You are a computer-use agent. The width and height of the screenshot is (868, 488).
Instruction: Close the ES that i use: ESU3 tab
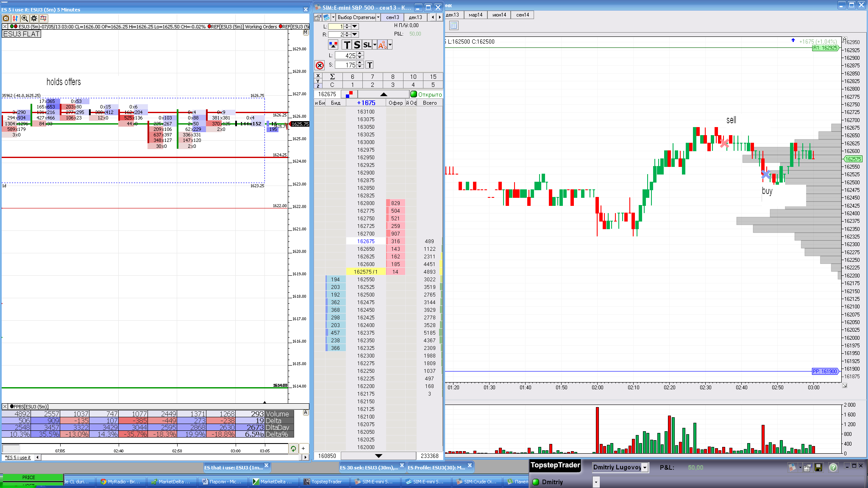pyautogui.click(x=266, y=466)
